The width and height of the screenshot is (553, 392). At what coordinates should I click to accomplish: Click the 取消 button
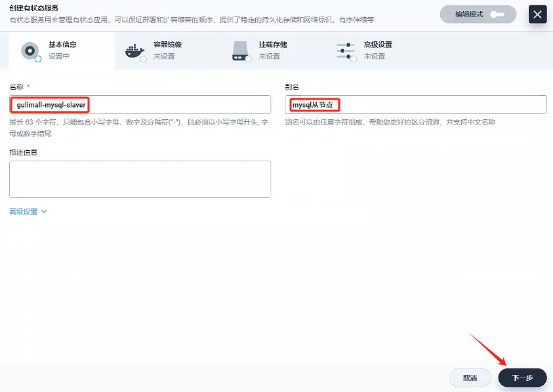tap(470, 378)
